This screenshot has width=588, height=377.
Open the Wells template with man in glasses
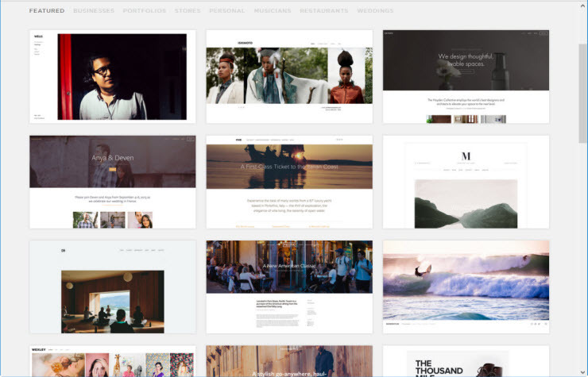point(113,77)
